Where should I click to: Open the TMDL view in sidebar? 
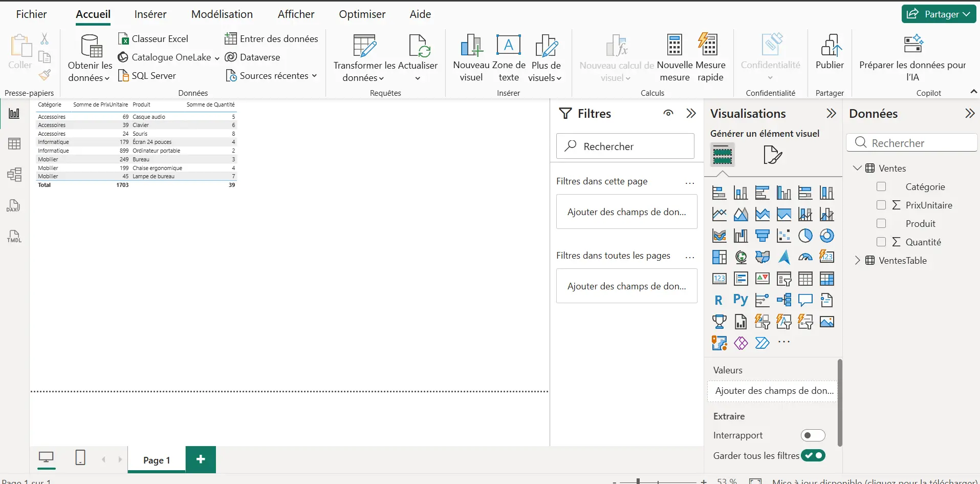pos(14,236)
